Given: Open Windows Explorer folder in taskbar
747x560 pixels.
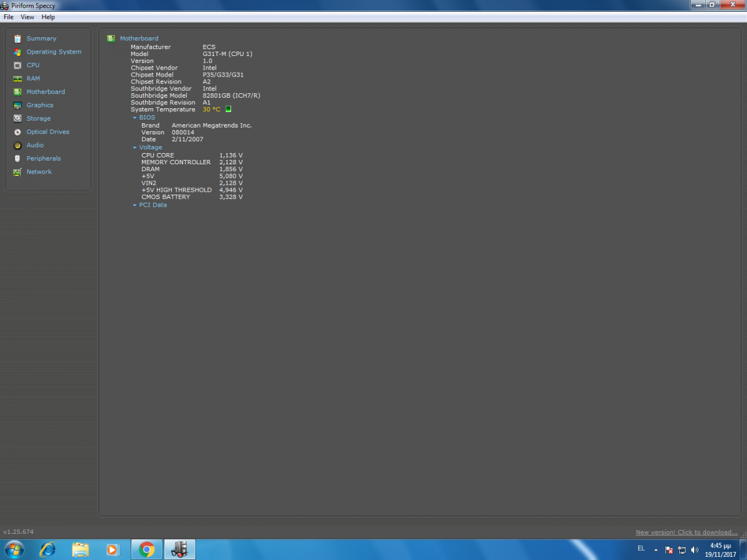Looking at the screenshot, I should coord(80,549).
